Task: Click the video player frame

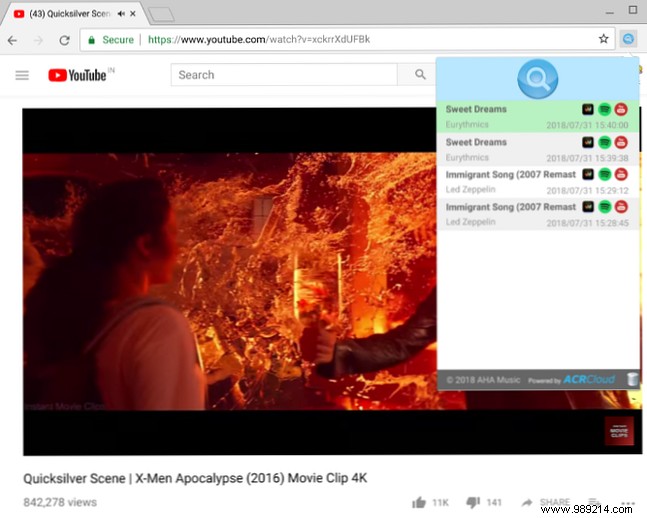Action: [x=332, y=282]
